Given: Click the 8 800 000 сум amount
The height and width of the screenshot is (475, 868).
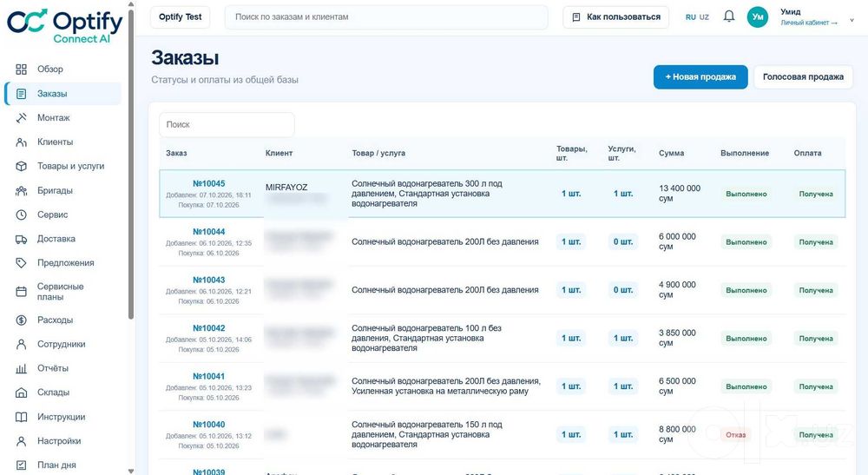Looking at the screenshot, I should pos(677,434).
